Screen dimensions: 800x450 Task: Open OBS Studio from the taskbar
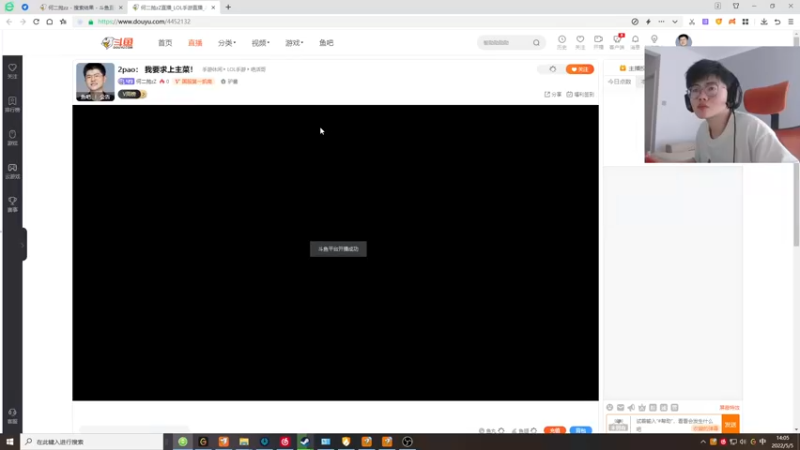point(407,442)
